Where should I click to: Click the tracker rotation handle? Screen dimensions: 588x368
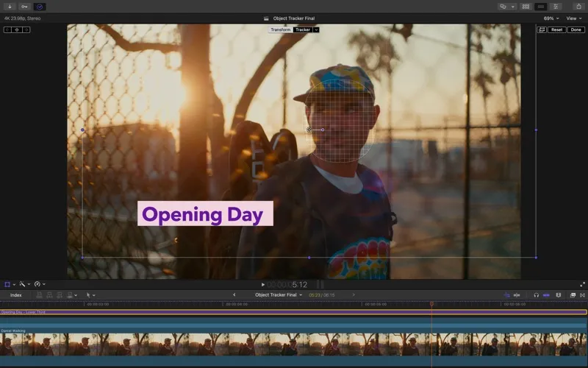click(x=323, y=130)
